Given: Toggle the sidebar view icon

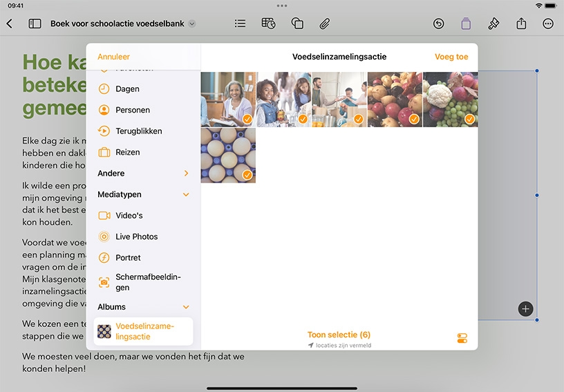Looking at the screenshot, I should tap(35, 24).
